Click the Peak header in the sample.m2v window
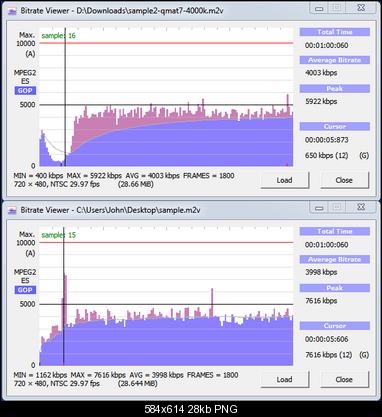382x417 pixels. (x=335, y=288)
